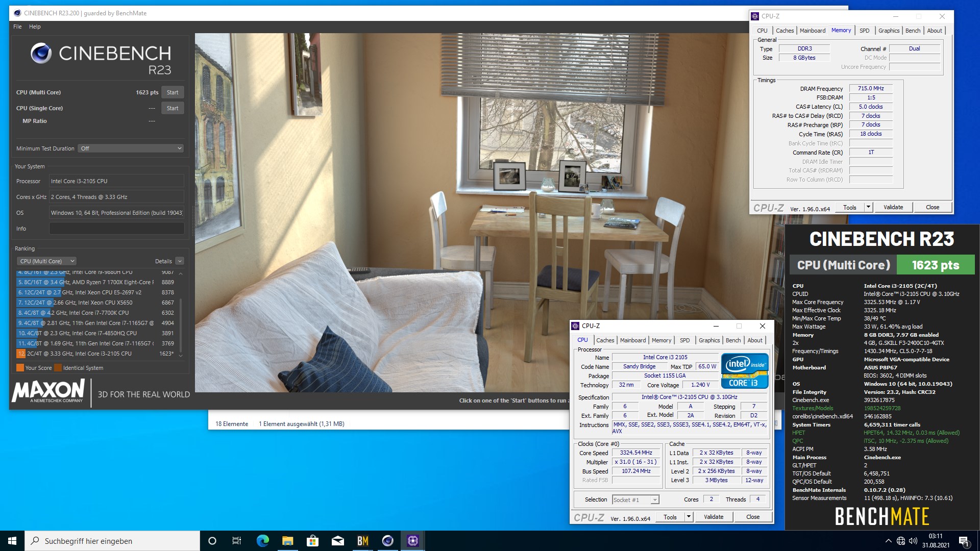Open the Socket #1 selection dropdown
Viewport: 980px width, 551px height.
coord(635,500)
